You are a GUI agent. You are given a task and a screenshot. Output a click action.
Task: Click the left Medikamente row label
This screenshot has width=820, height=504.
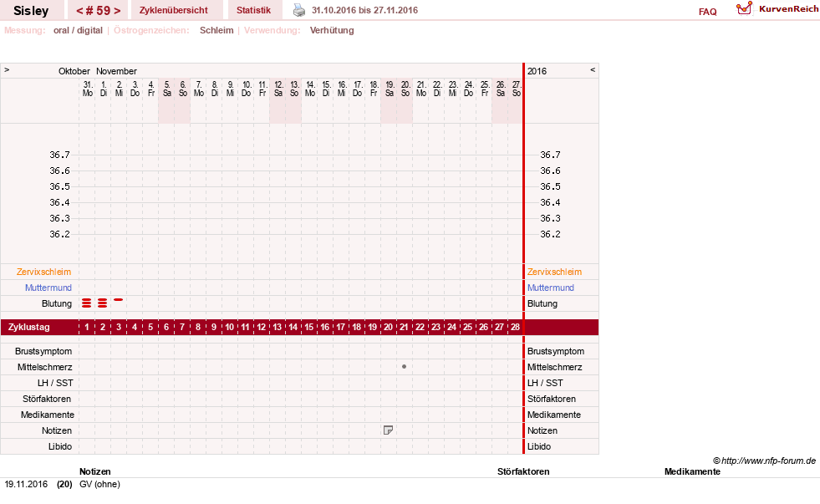click(48, 415)
